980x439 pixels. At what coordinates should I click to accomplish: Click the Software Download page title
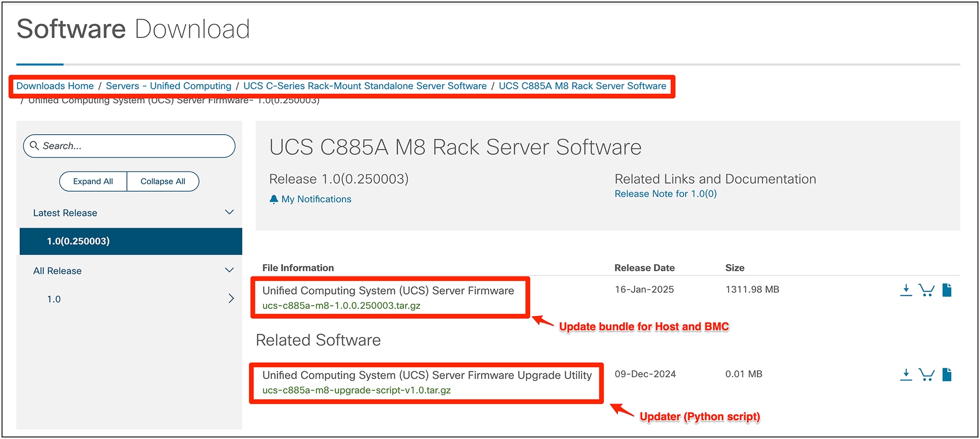(133, 29)
